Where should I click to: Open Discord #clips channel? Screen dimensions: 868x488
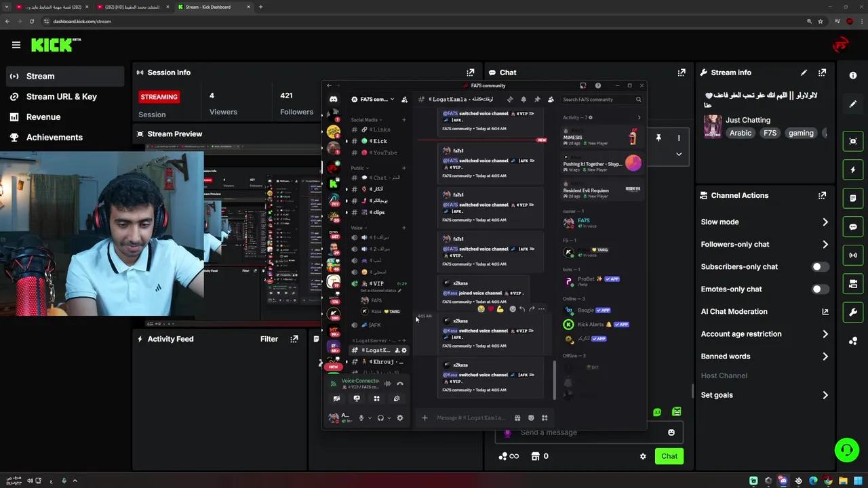pyautogui.click(x=378, y=212)
